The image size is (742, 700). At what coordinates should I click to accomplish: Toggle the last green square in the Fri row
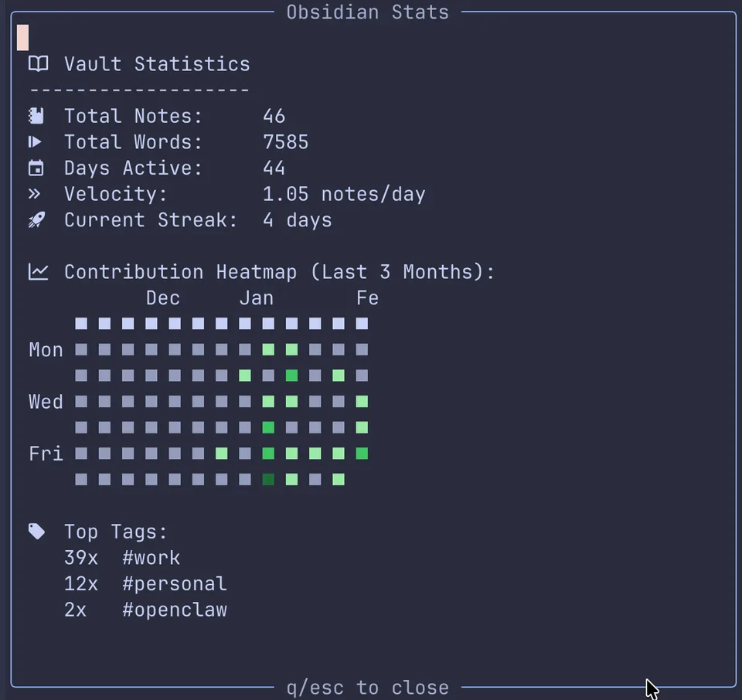click(x=361, y=454)
